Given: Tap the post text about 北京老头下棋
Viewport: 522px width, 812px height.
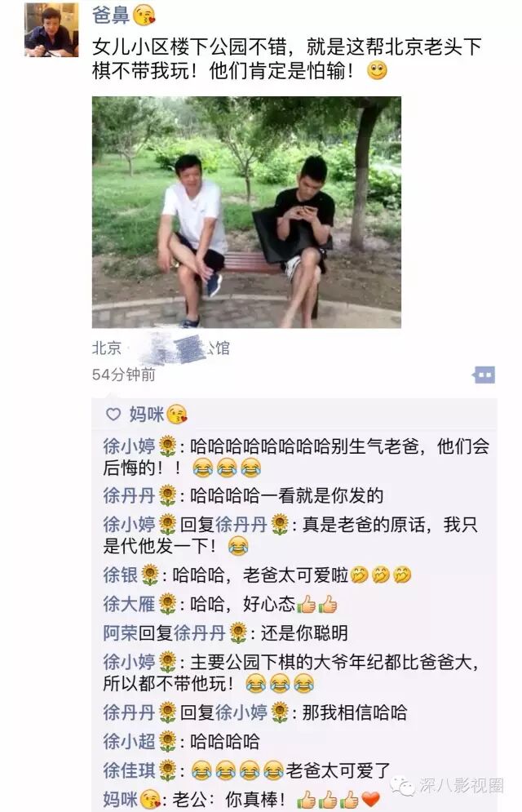Looking at the screenshot, I should point(287,58).
